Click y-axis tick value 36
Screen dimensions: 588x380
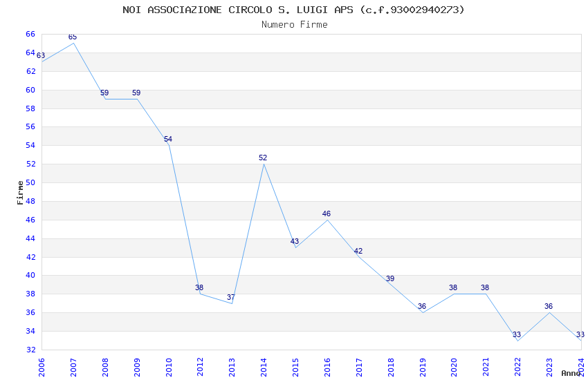point(30,312)
